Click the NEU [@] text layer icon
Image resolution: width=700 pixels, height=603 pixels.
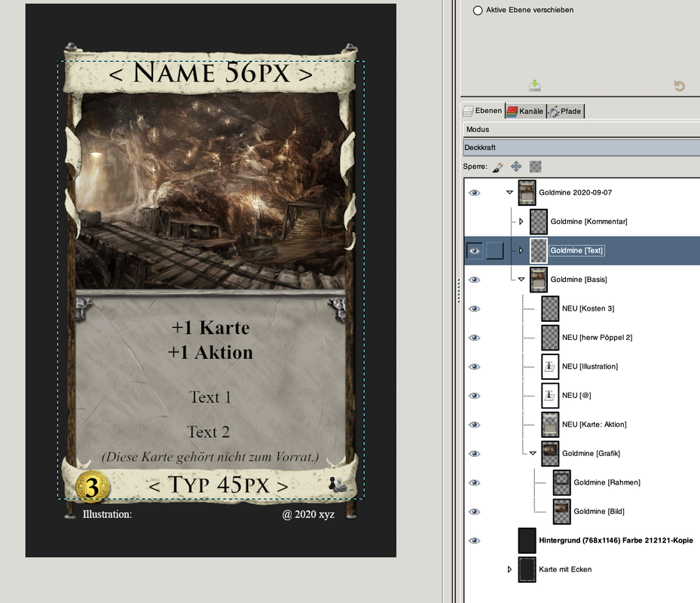(x=550, y=396)
